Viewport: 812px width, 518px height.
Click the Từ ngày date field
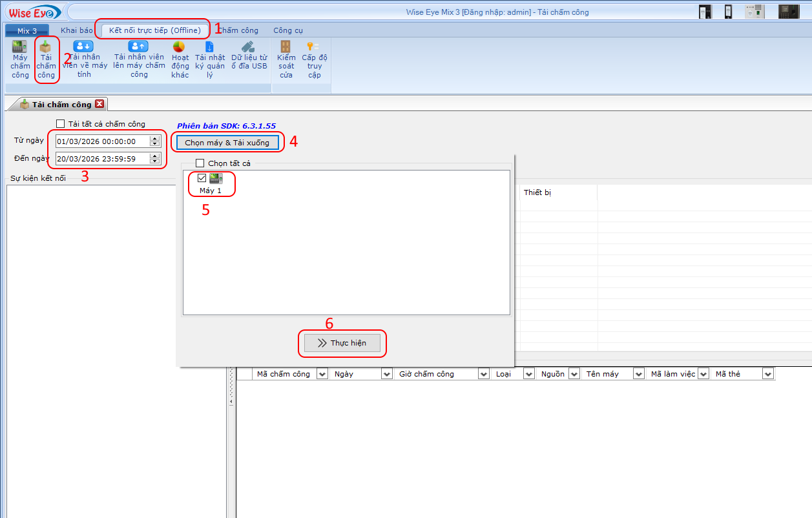(x=100, y=141)
